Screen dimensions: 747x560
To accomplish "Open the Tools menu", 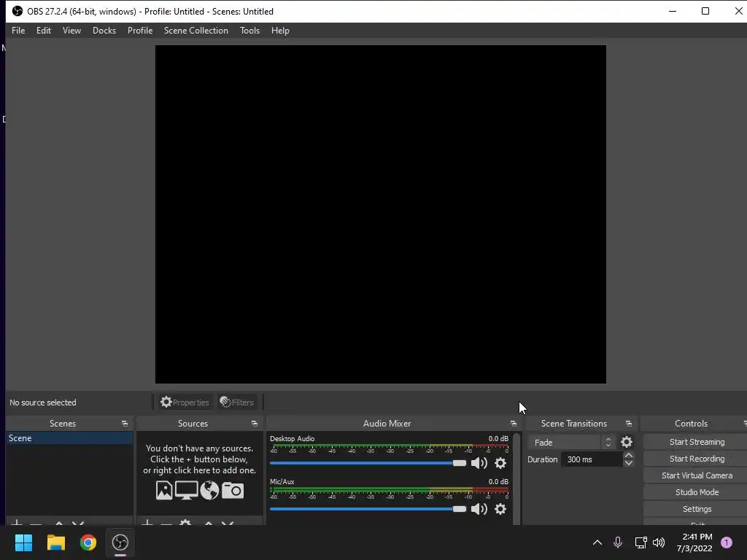I will [x=249, y=31].
